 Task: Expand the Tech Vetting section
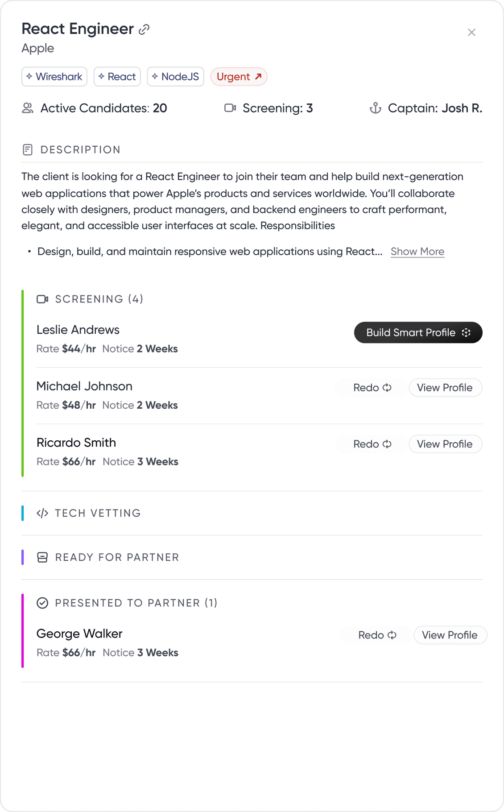point(98,514)
